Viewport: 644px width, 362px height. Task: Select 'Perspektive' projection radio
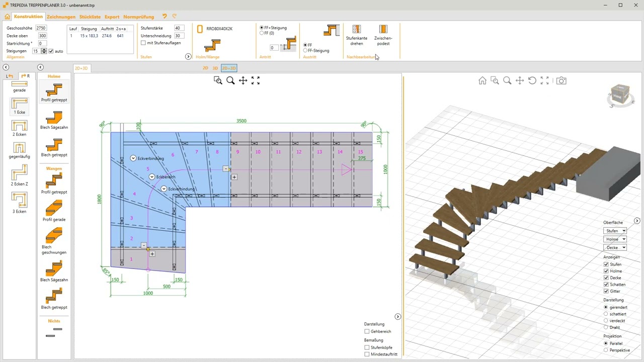pyautogui.click(x=606, y=350)
